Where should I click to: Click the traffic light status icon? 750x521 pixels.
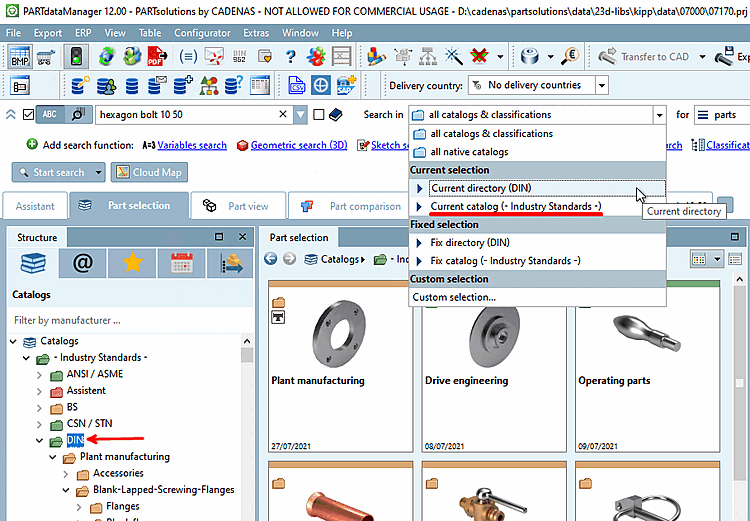pyautogui.click(x=77, y=56)
